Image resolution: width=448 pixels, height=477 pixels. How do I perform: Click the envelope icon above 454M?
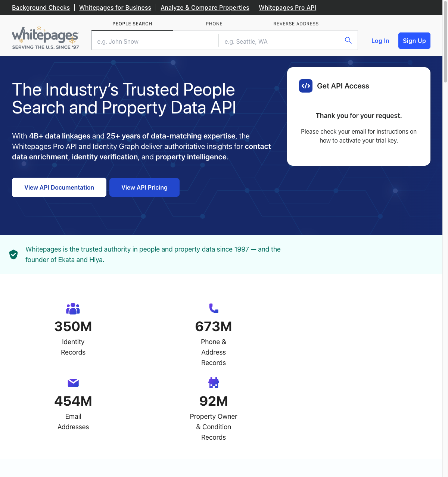click(73, 383)
